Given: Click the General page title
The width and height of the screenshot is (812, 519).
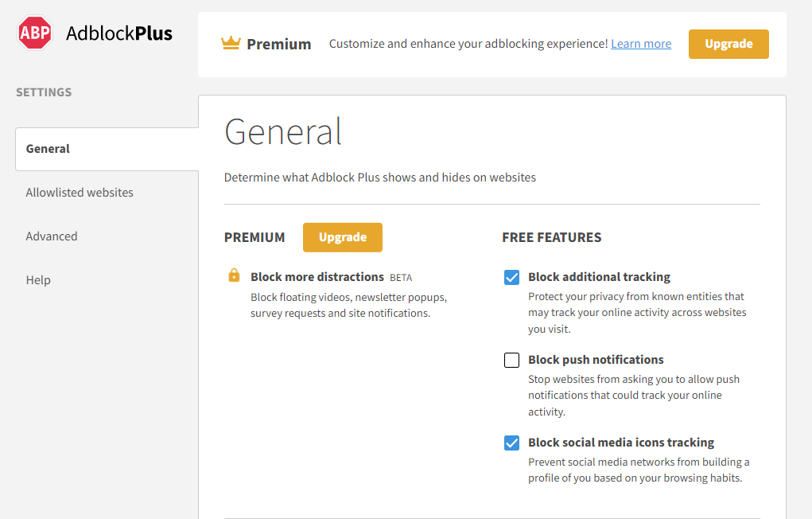Looking at the screenshot, I should coord(283,131).
